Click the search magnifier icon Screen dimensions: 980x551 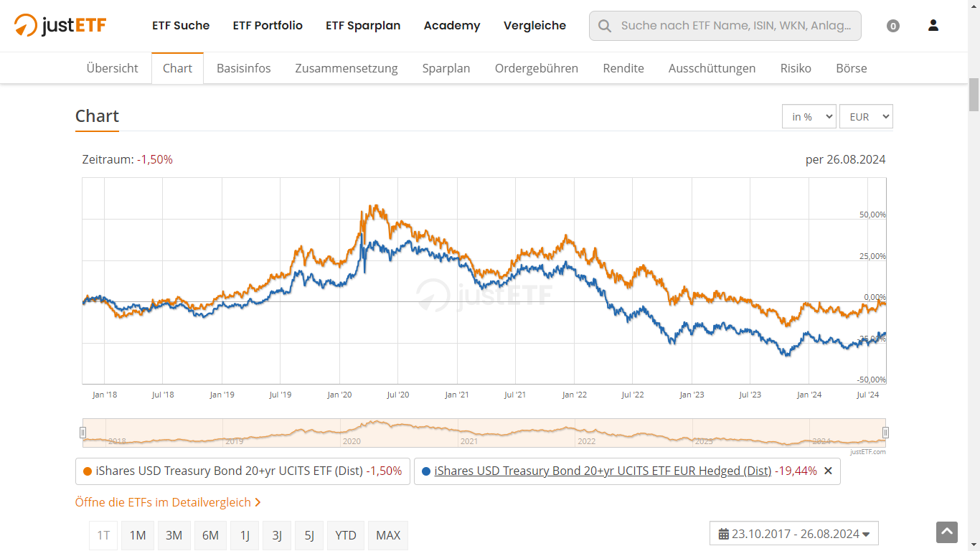tap(605, 26)
